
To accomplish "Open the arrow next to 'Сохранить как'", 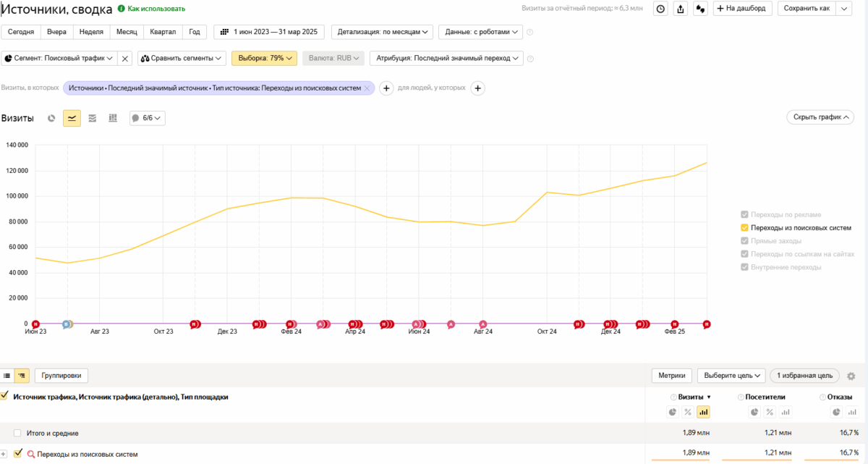I will [x=844, y=9].
